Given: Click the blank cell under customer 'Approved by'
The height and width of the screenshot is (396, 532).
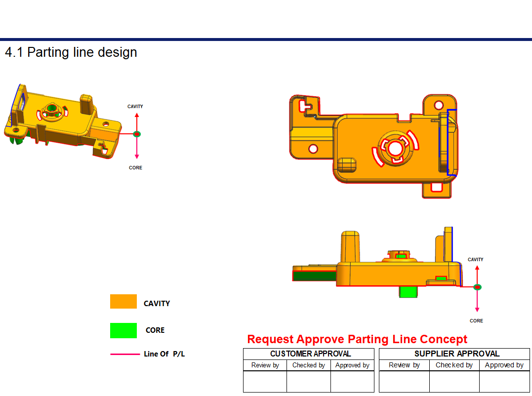Looking at the screenshot, I should 352,381.
